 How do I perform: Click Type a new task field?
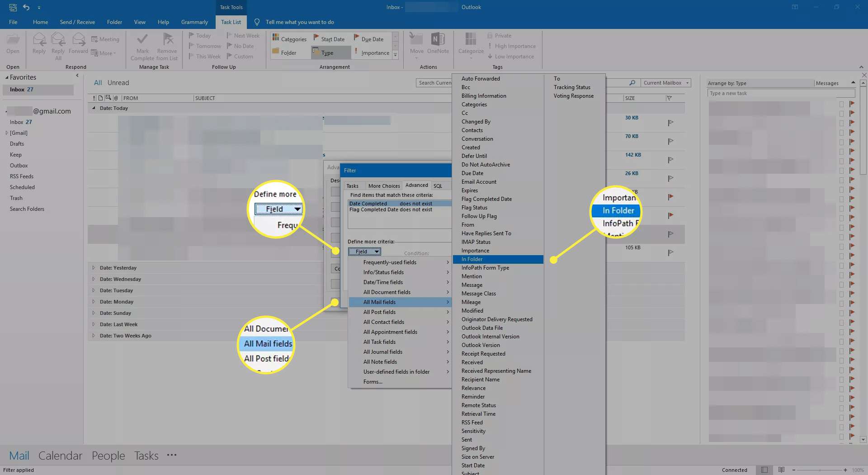[x=781, y=93]
